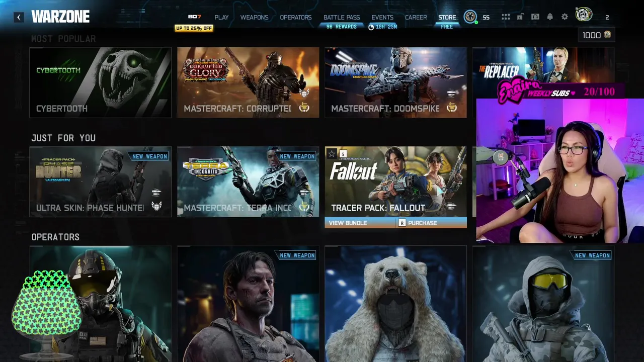Open the Mastercraft: Terra Incognita bundle

coord(248,182)
